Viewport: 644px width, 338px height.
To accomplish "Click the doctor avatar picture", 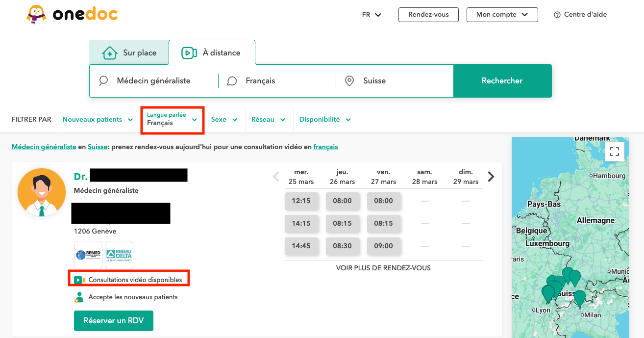I will click(41, 192).
